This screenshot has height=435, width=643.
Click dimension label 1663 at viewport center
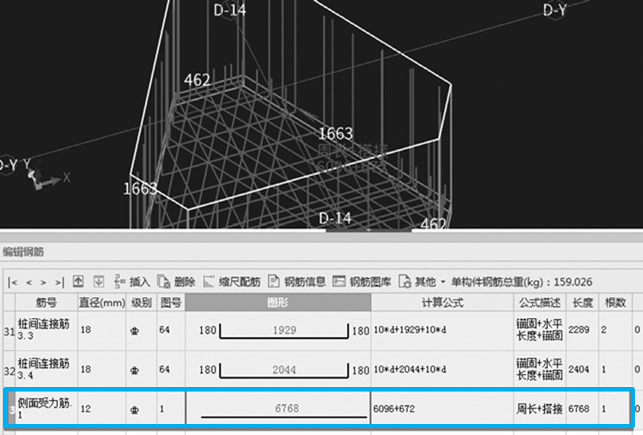point(335,133)
